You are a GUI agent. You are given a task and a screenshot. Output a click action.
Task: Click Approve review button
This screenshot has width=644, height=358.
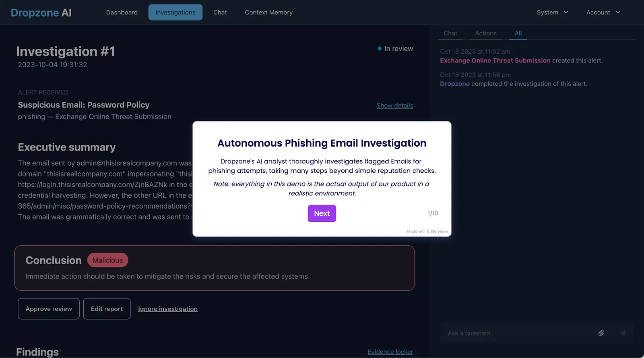pos(49,309)
